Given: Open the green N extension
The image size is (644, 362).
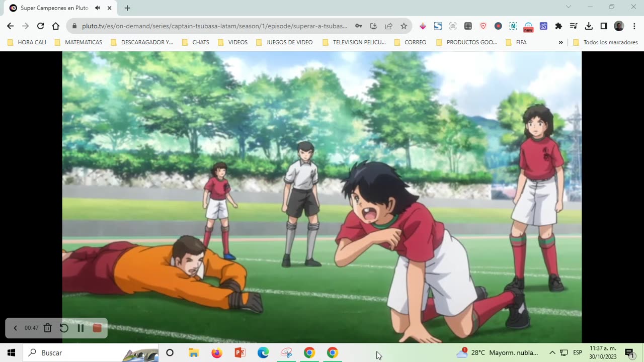Looking at the screenshot, I should (x=513, y=26).
